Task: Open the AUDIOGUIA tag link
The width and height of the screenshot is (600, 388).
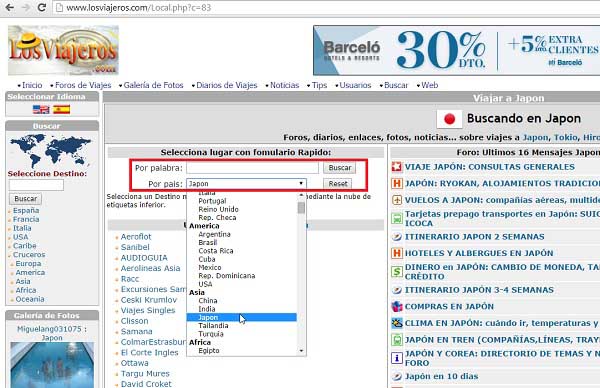Action: click(144, 258)
